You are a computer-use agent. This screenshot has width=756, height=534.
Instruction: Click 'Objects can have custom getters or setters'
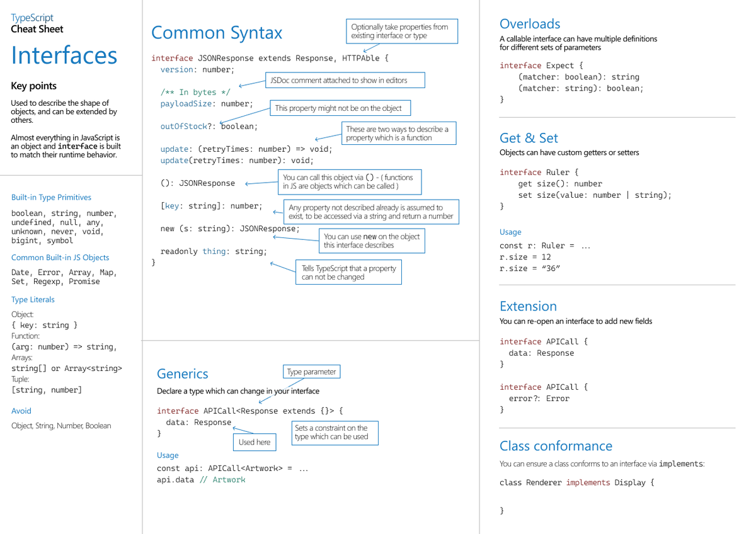[569, 152]
